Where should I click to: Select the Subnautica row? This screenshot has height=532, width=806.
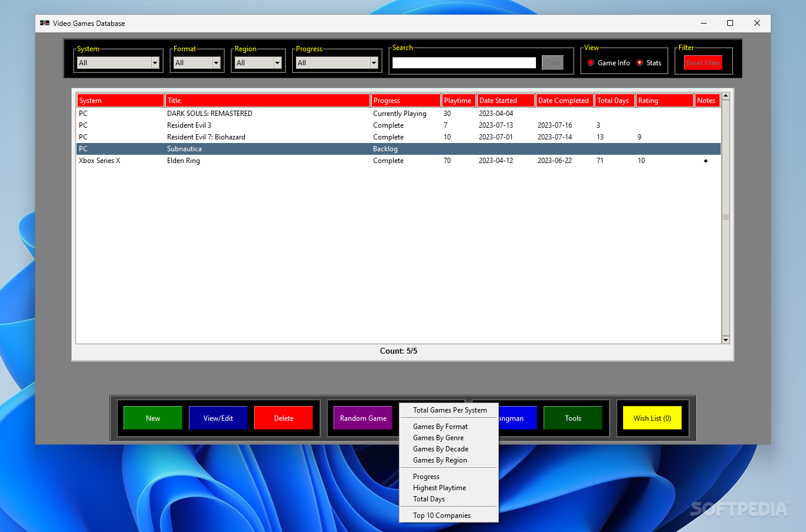point(398,149)
